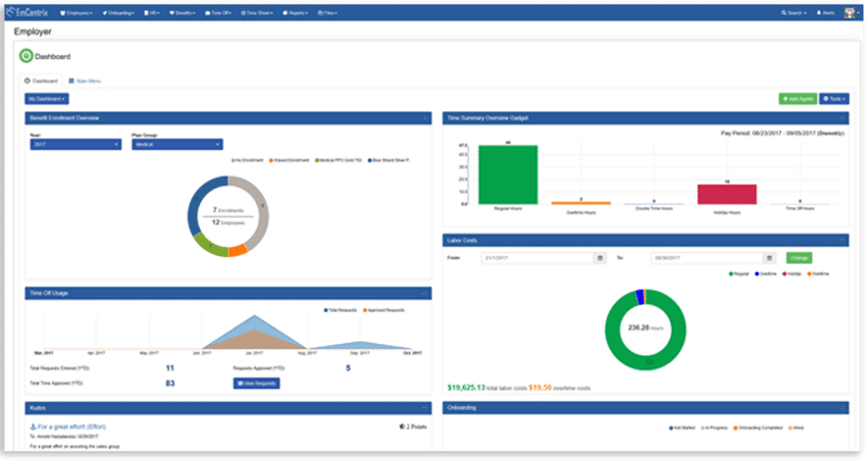Click the Labor Costs To date field
The height and width of the screenshot is (475, 868).
(x=707, y=258)
